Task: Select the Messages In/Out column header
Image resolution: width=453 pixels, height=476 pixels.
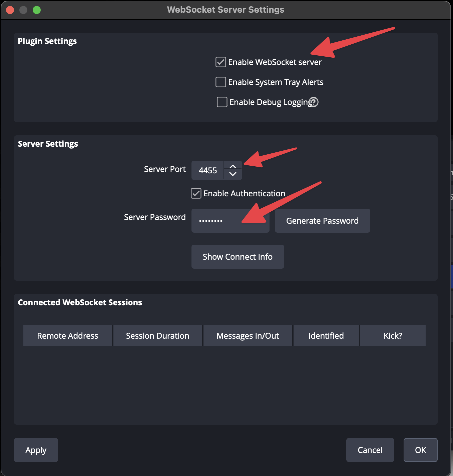Action: 248,336
